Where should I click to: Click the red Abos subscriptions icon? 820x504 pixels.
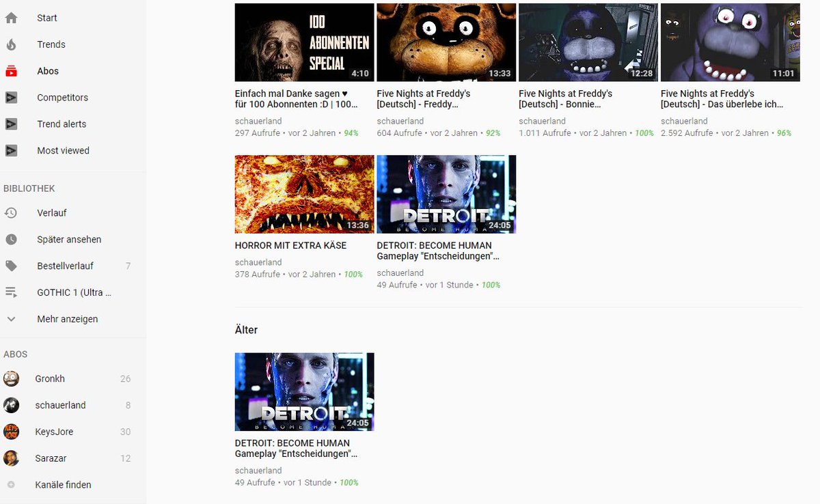pos(11,71)
